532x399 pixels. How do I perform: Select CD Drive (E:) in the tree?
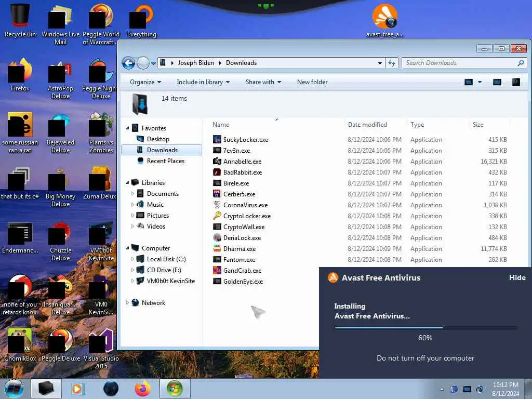tap(164, 270)
